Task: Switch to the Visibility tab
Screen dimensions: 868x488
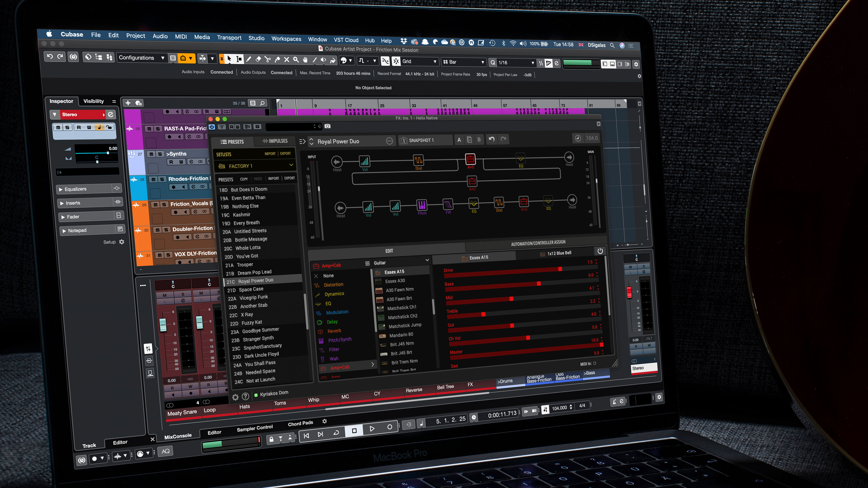Action: point(93,101)
